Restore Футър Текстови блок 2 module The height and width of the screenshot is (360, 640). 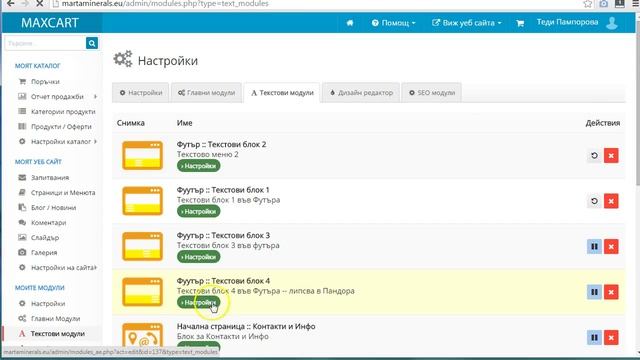coord(594,156)
